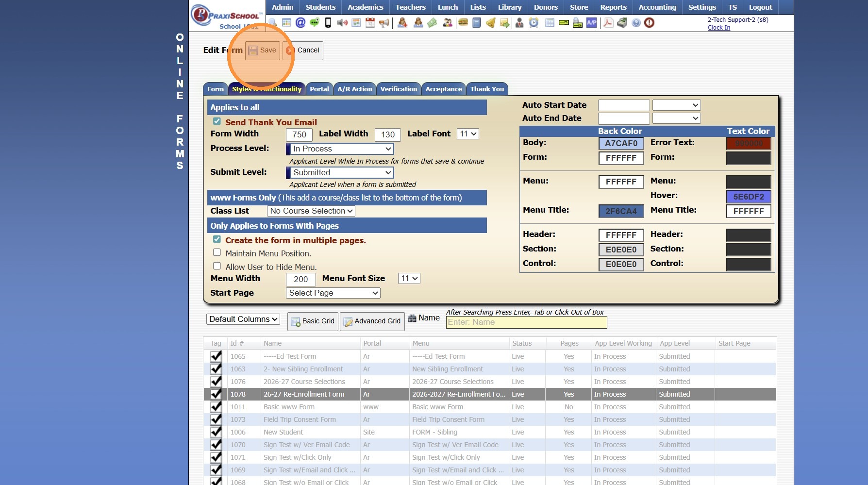Click the Cancel button
The image size is (868, 485).
pyautogui.click(x=303, y=50)
